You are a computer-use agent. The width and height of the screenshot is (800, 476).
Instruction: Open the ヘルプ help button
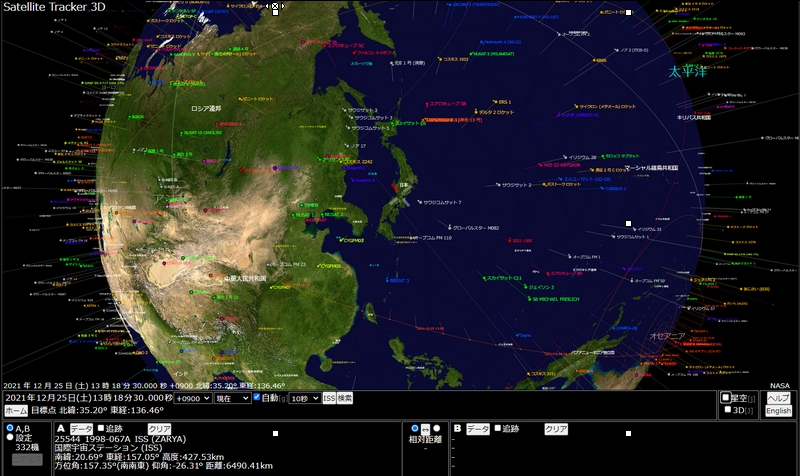click(779, 398)
